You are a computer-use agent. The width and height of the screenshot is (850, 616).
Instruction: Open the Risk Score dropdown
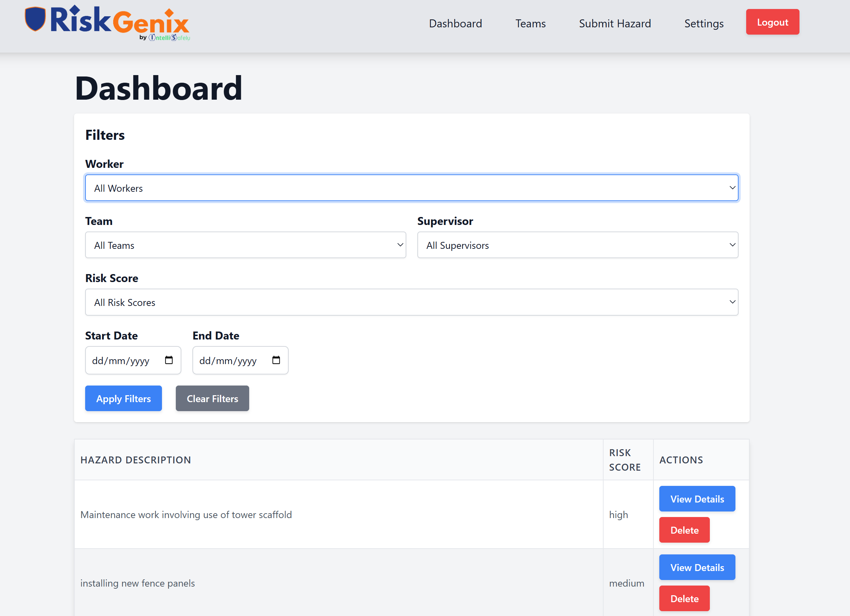point(412,302)
